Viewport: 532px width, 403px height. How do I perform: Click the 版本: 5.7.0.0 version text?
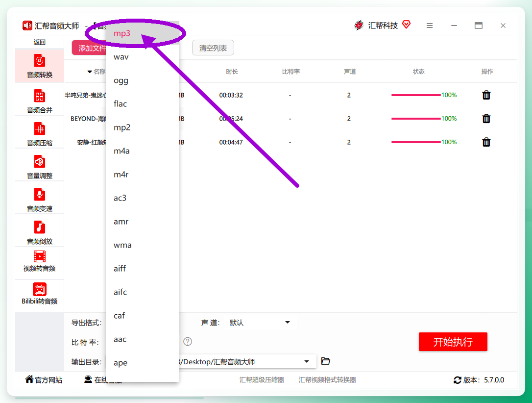coord(484,380)
